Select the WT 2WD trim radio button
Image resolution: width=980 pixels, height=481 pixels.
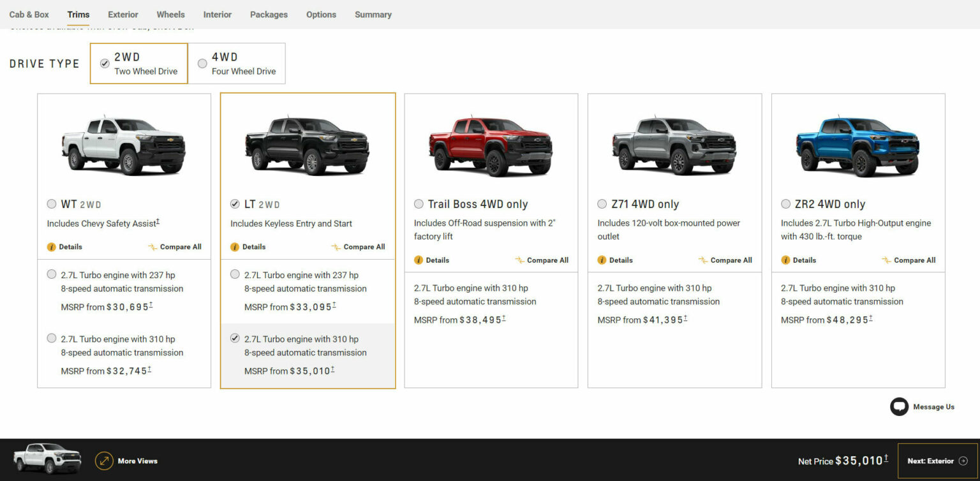[52, 204]
